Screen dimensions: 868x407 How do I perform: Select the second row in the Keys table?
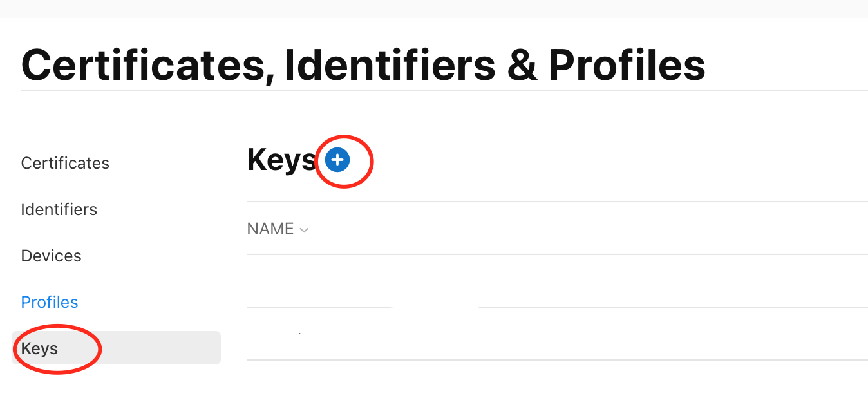point(557,334)
